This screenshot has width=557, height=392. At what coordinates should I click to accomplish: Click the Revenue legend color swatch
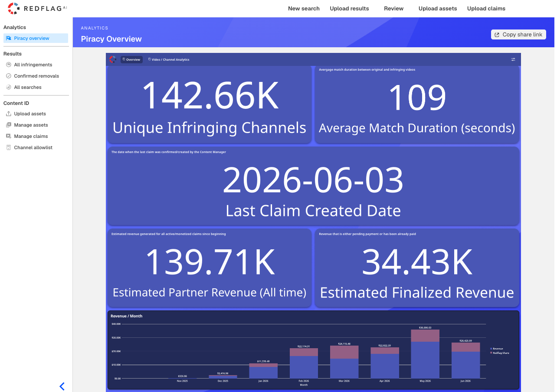pyautogui.click(x=491, y=349)
